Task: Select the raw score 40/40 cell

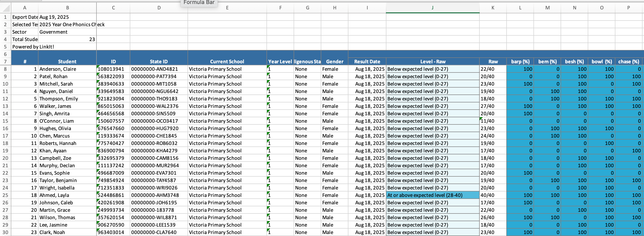Action: coord(492,195)
